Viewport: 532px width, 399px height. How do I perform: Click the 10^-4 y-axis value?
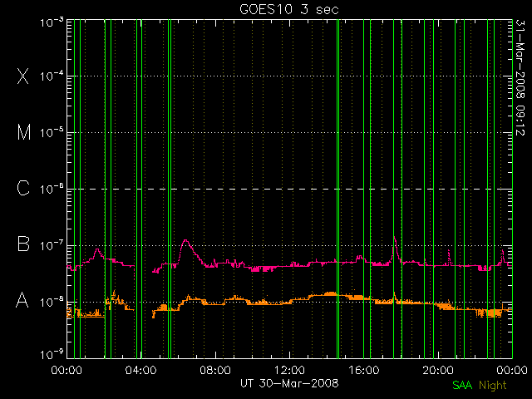pyautogui.click(x=52, y=76)
